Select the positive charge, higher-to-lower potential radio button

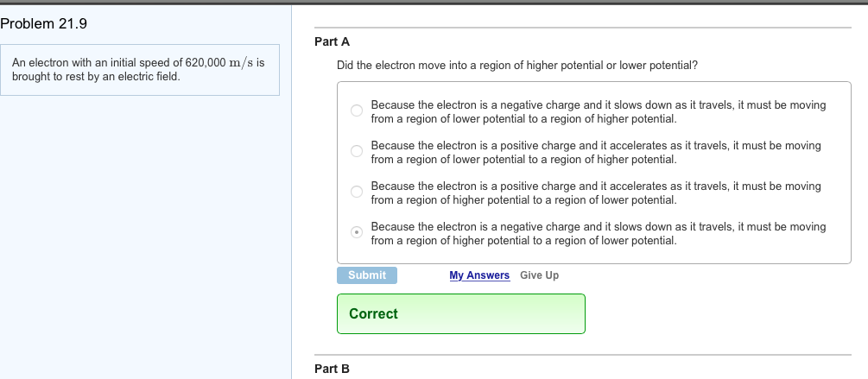click(x=356, y=192)
